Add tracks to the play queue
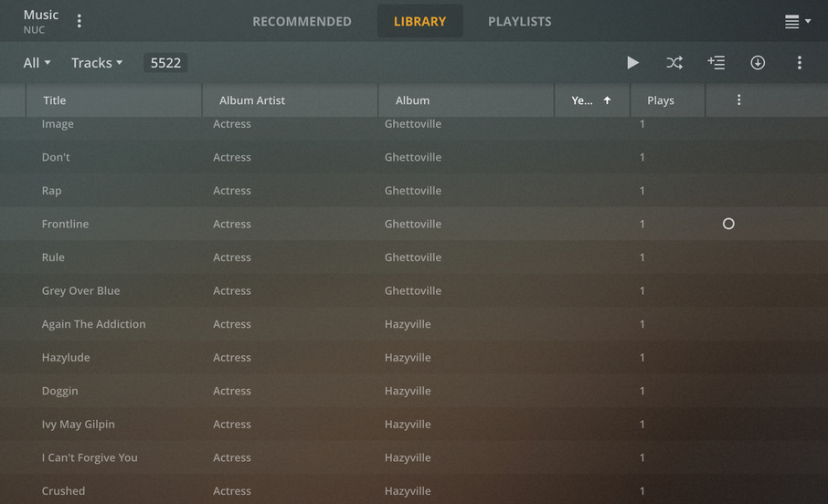The width and height of the screenshot is (828, 504). pyautogui.click(x=717, y=63)
